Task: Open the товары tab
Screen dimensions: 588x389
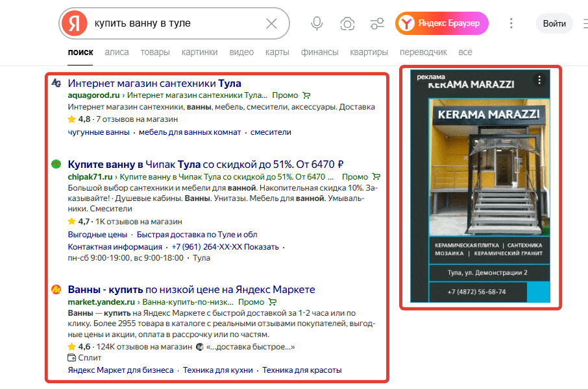Action: (x=155, y=52)
